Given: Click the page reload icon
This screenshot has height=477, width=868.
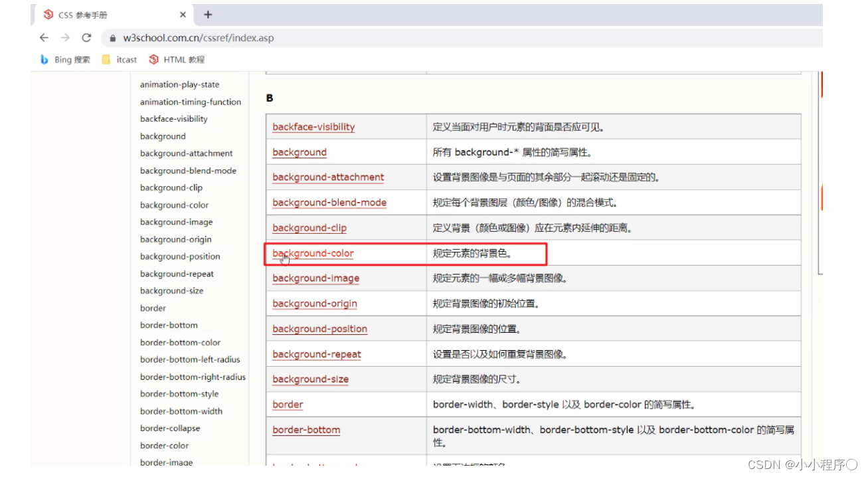Looking at the screenshot, I should click(x=86, y=39).
